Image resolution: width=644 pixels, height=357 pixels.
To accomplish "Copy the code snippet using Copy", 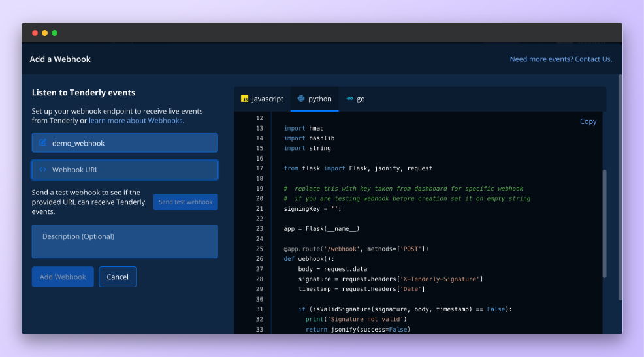I will click(x=588, y=121).
